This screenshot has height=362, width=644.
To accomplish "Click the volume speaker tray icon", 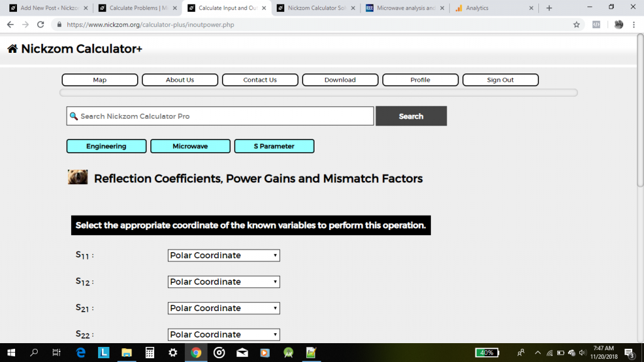I will pyautogui.click(x=582, y=353).
